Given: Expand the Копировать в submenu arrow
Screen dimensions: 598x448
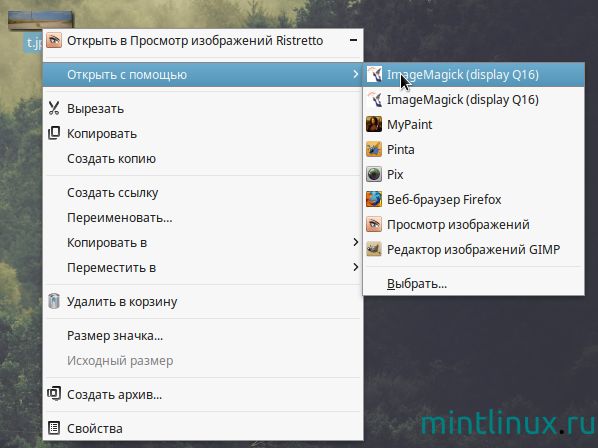Looking at the screenshot, I should 355,242.
